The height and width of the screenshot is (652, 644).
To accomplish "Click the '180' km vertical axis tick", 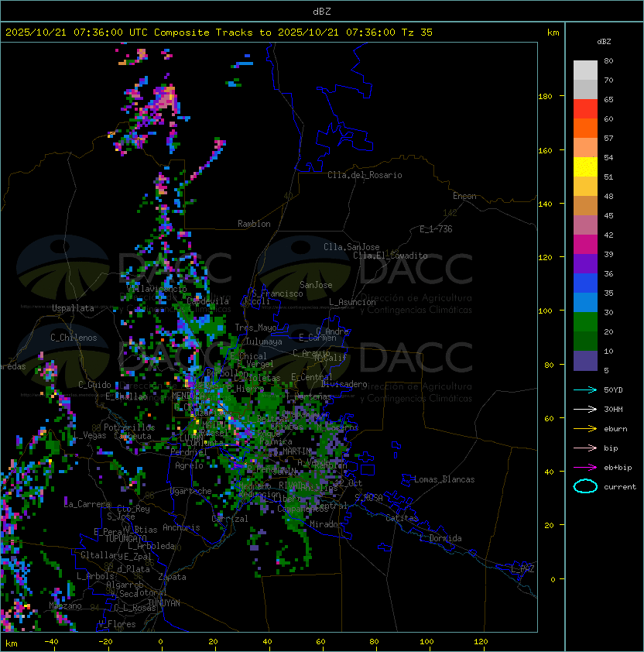I will coord(545,97).
